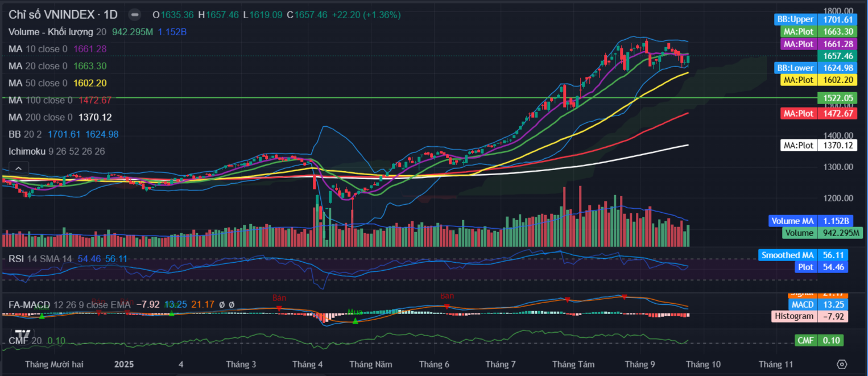Image resolution: width=868 pixels, height=376 pixels.
Task: Click the RSI 14 SMA 14 legend
Action: 40,259
